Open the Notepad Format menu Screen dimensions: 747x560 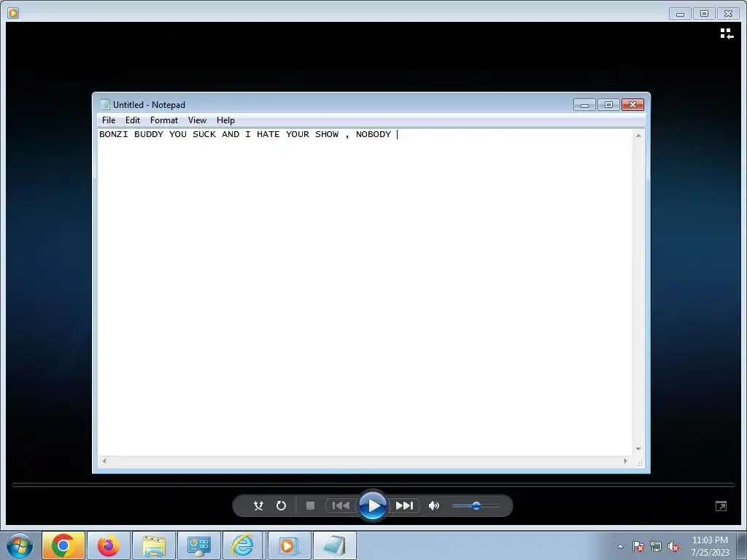[164, 120]
